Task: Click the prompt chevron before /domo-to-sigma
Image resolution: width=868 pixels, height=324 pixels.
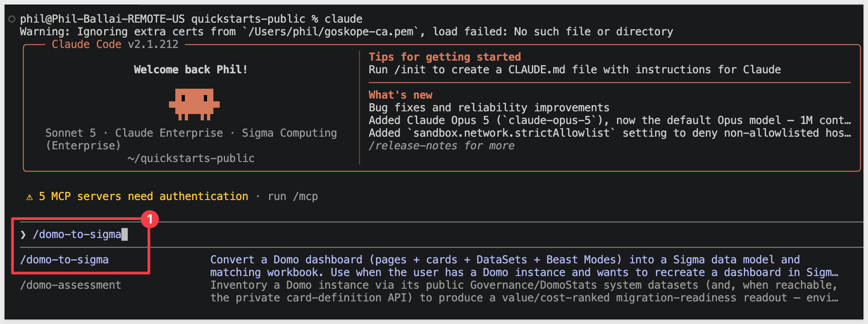Action: pyautogui.click(x=23, y=234)
